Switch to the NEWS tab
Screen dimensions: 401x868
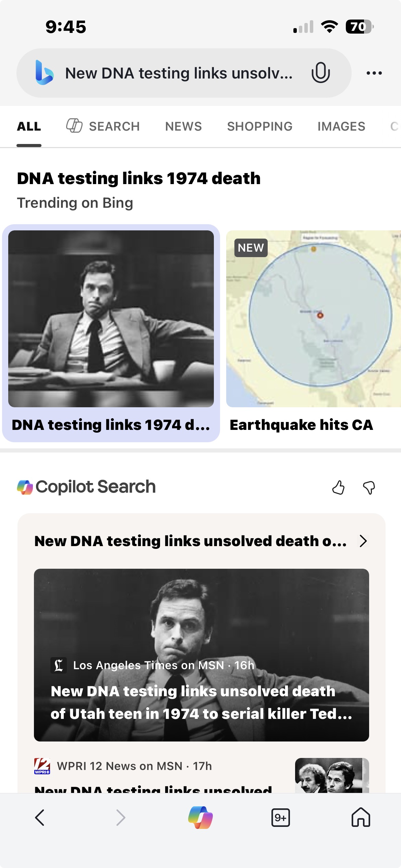183,126
